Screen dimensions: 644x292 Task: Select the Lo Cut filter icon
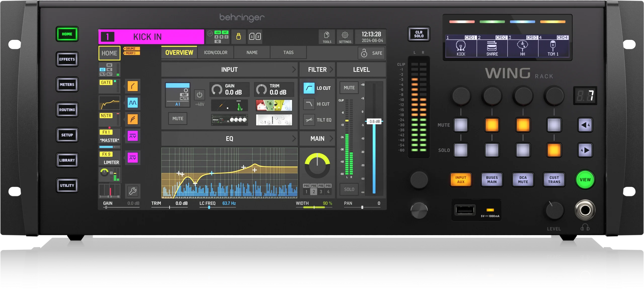pyautogui.click(x=309, y=88)
